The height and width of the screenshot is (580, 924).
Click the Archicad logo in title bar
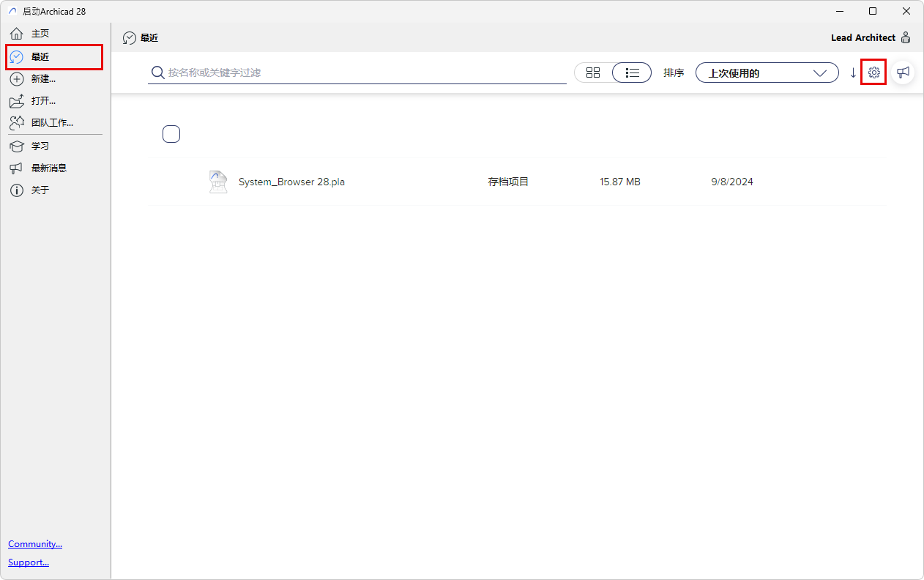[12, 11]
